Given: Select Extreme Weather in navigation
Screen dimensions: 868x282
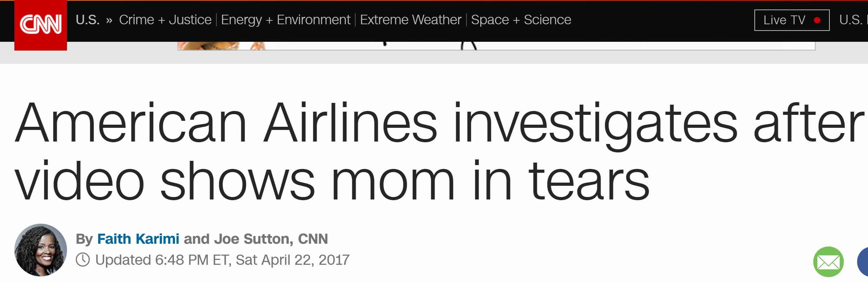Looking at the screenshot, I should pyautogui.click(x=410, y=20).
